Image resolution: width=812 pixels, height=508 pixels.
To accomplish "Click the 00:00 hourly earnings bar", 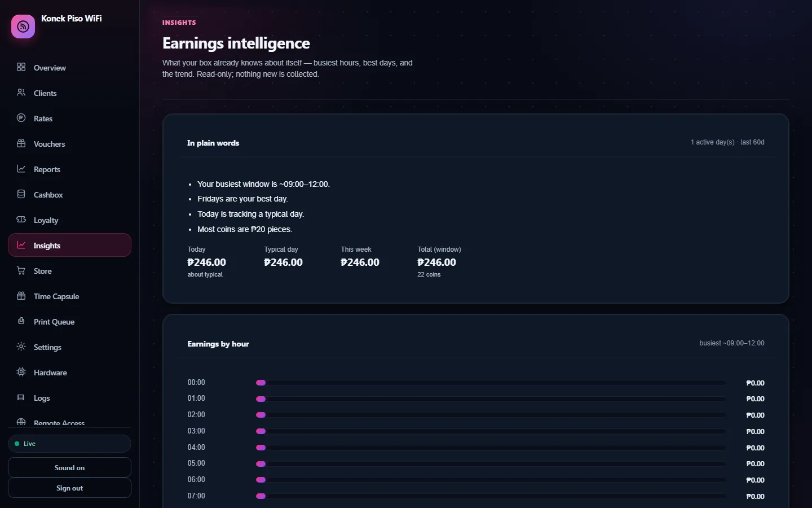I will 491,383.
